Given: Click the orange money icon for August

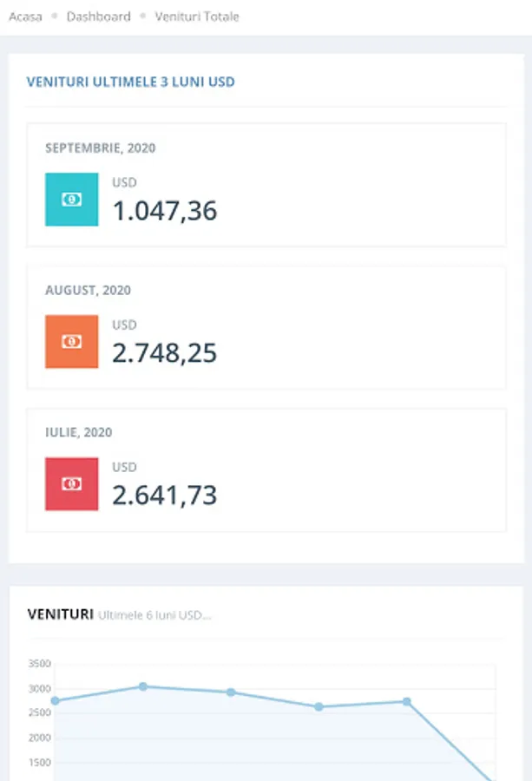Looking at the screenshot, I should tap(71, 342).
